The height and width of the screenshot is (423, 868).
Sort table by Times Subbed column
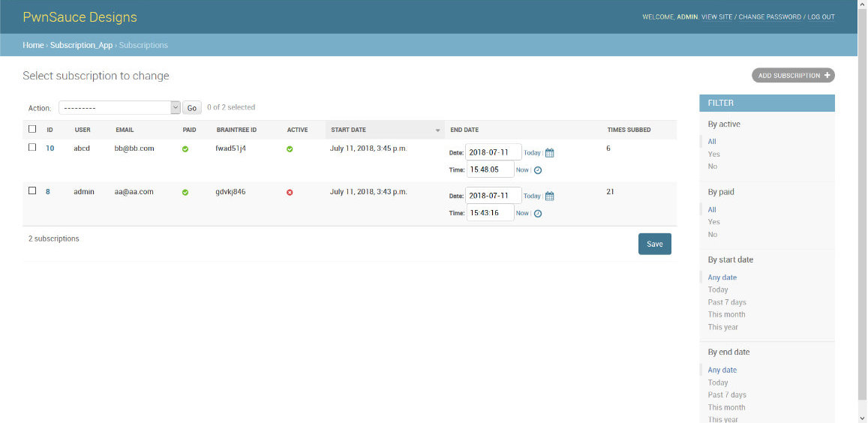point(629,130)
